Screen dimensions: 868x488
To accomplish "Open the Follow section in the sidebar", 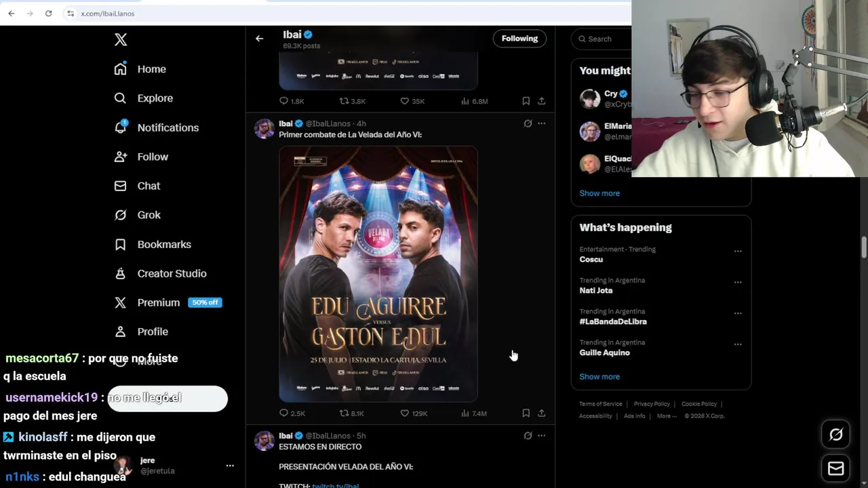I will pyautogui.click(x=142, y=157).
